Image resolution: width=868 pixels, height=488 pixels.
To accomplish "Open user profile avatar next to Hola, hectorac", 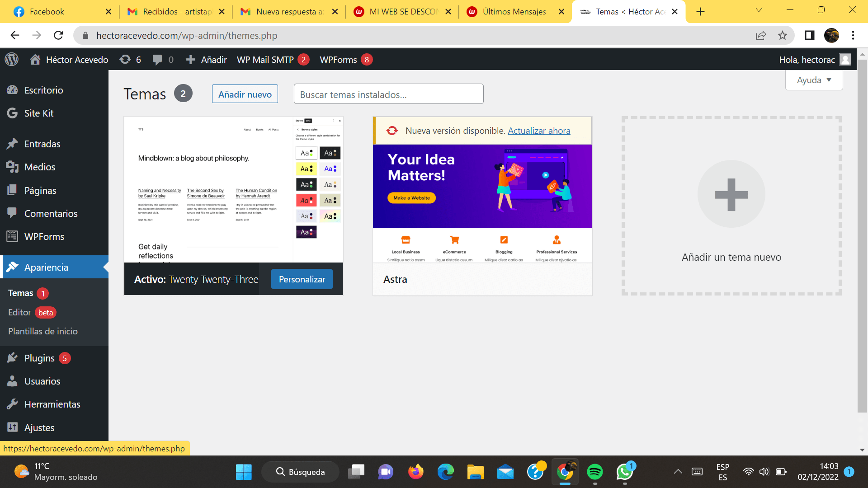I will pyautogui.click(x=845, y=60).
